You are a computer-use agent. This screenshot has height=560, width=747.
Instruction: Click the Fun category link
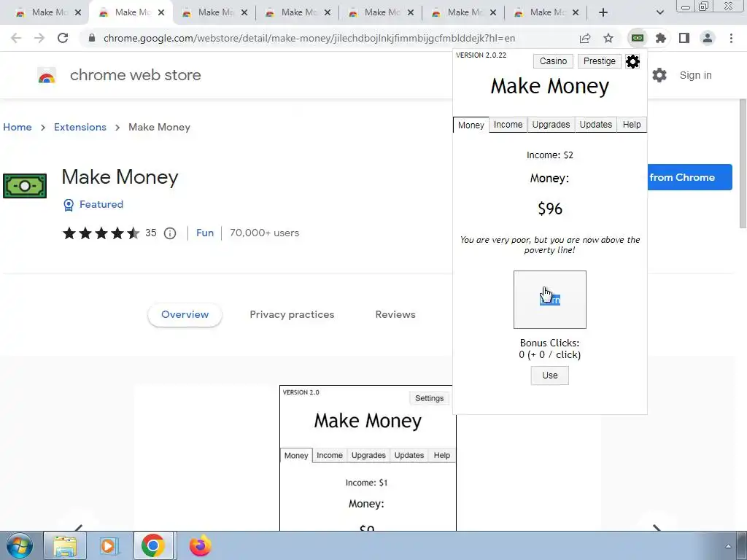205,233
